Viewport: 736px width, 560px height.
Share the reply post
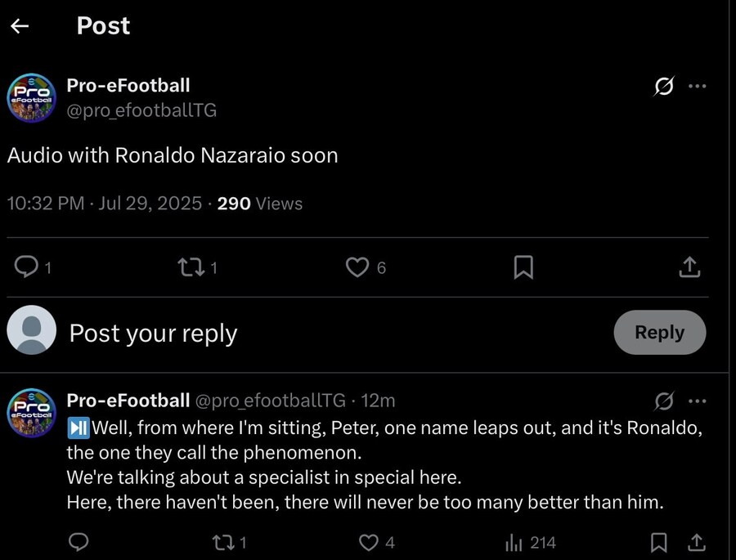tap(697, 542)
